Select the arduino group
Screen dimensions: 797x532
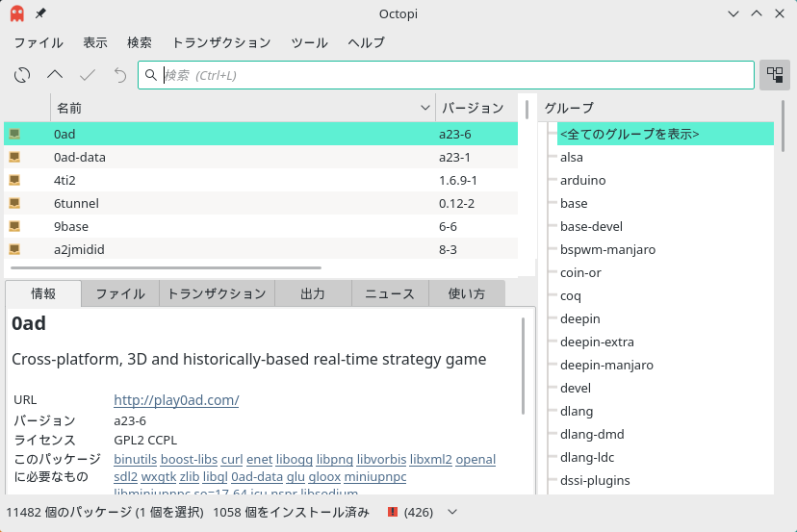583,180
